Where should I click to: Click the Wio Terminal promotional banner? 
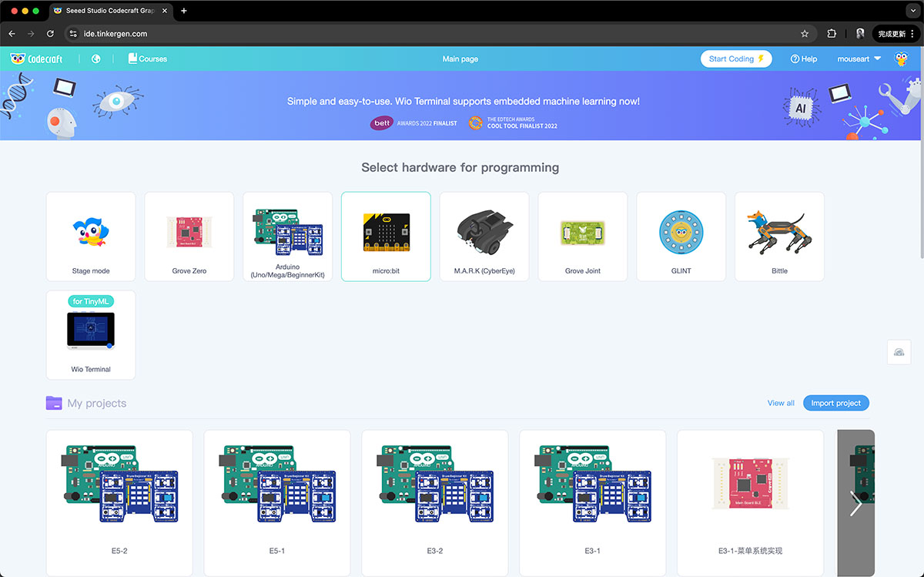click(462, 106)
